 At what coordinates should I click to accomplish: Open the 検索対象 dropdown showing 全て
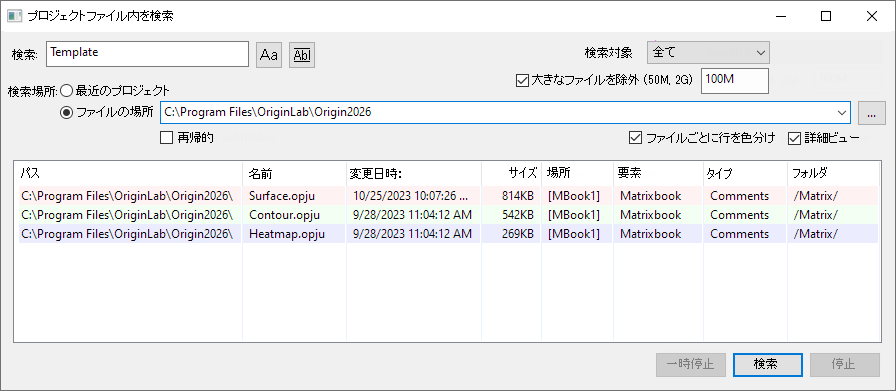pos(709,53)
